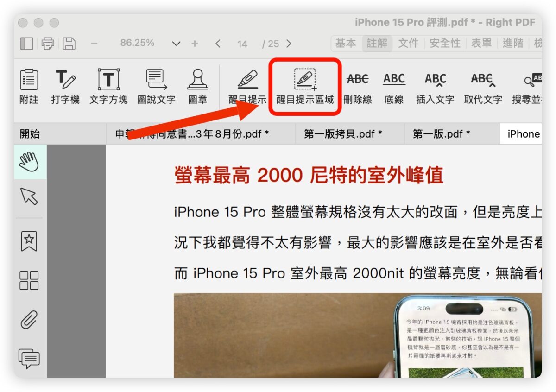
Task: Click the page number field showing 14
Action: point(242,44)
